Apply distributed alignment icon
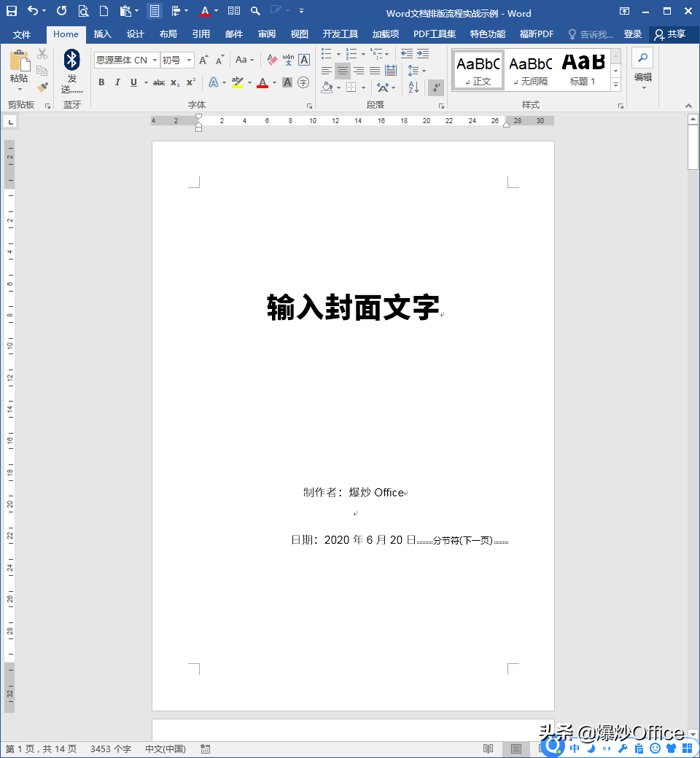Viewport: 700px width, 758px height. (x=391, y=71)
